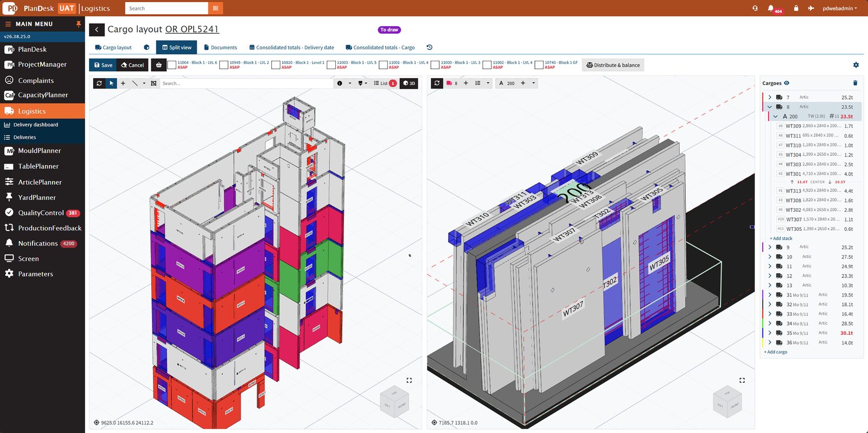Viewport: 868px width, 433px height.
Task: Expand left viewer to fullscreen
Action: pos(409,380)
